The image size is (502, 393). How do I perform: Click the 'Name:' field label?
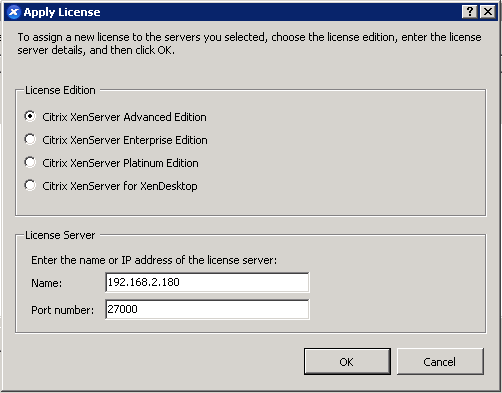click(x=47, y=283)
